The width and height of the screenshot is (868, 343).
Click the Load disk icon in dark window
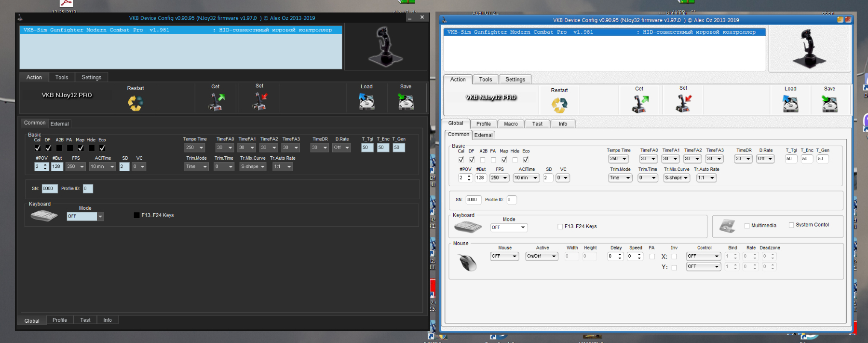[x=366, y=101]
